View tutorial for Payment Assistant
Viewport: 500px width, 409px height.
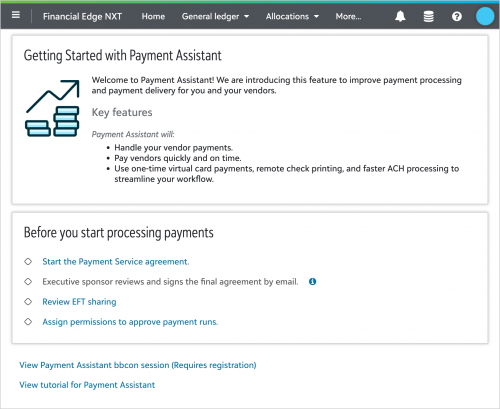coord(87,385)
